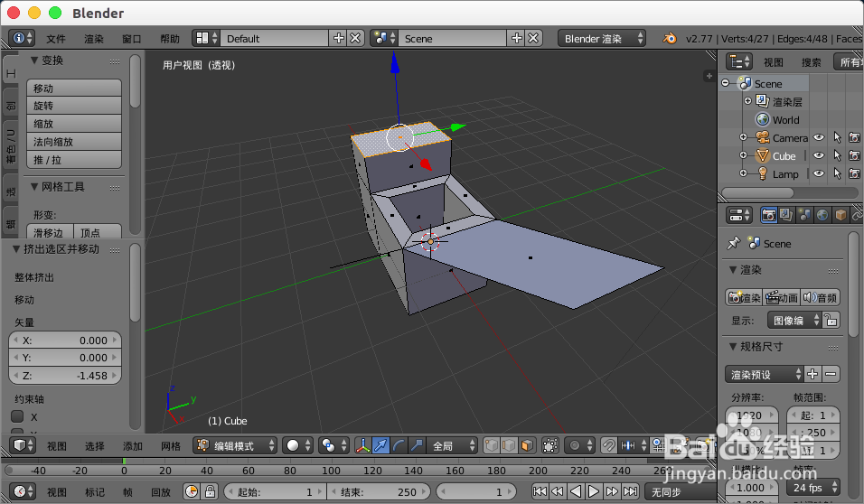Open the Scene properties tab icon
The height and width of the screenshot is (504, 864).
(x=804, y=215)
